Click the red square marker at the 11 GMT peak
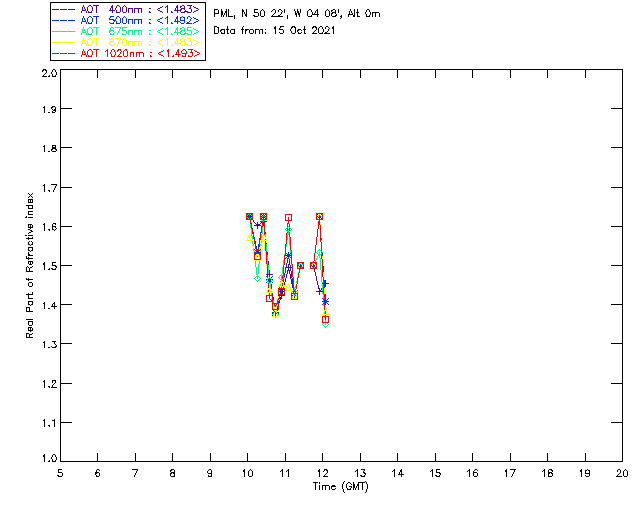Screen dimensions: 640x512 [288, 217]
